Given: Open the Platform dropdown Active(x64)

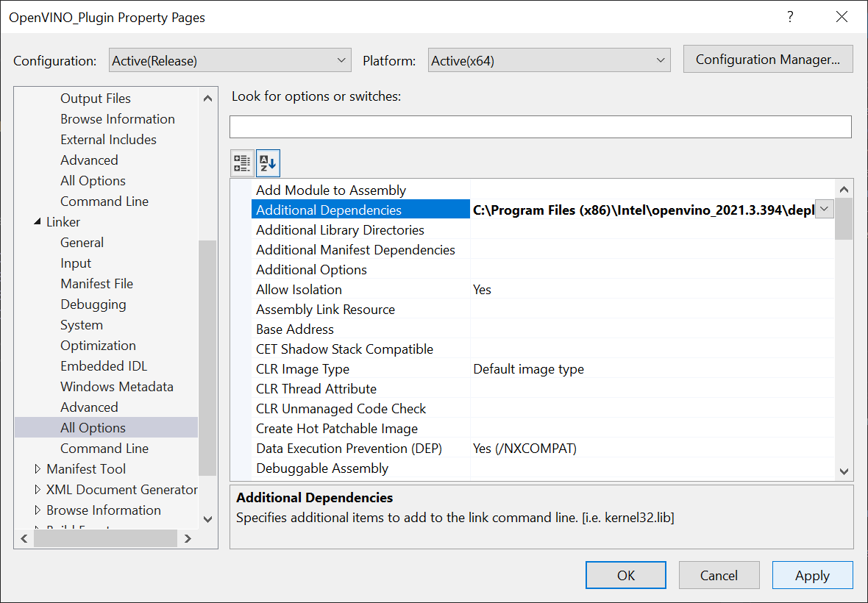Looking at the screenshot, I should point(549,60).
